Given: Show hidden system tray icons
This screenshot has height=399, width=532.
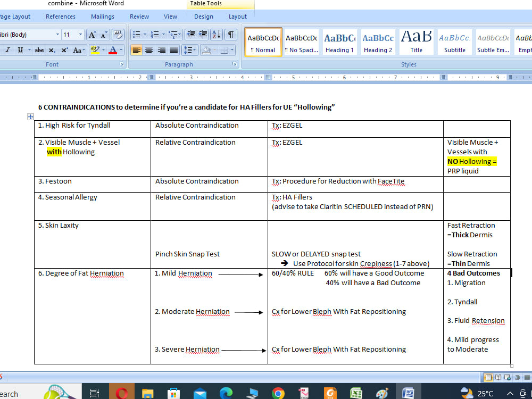Looking at the screenshot, I should coord(510,394).
